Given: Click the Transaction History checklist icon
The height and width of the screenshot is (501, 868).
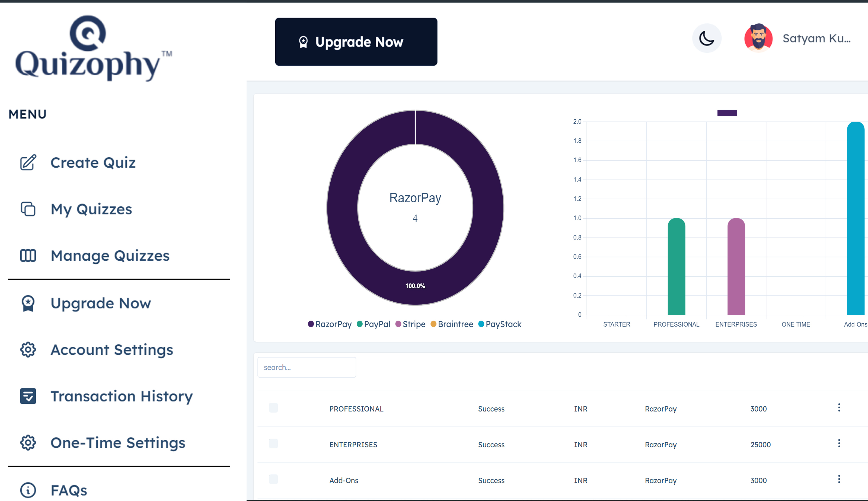Looking at the screenshot, I should point(28,396).
